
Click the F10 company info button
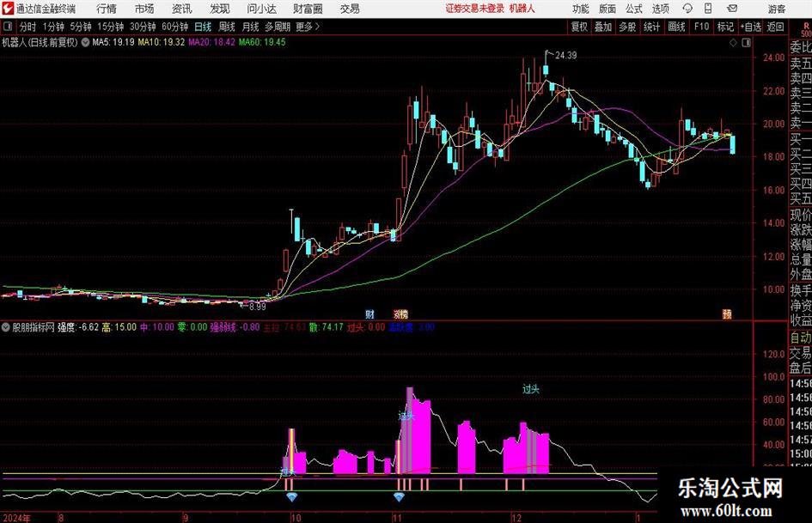tap(701, 27)
